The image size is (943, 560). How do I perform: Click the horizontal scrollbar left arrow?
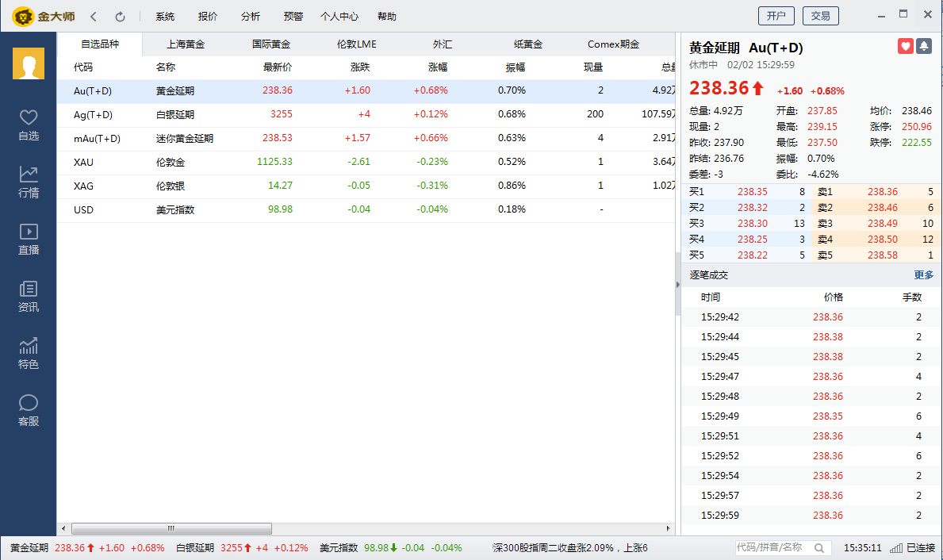pos(63,529)
